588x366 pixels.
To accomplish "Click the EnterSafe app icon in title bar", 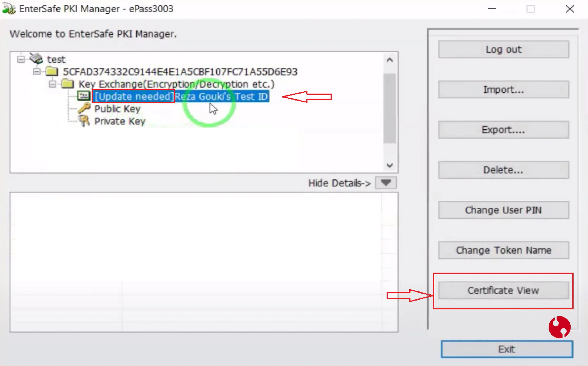I will pos(9,9).
